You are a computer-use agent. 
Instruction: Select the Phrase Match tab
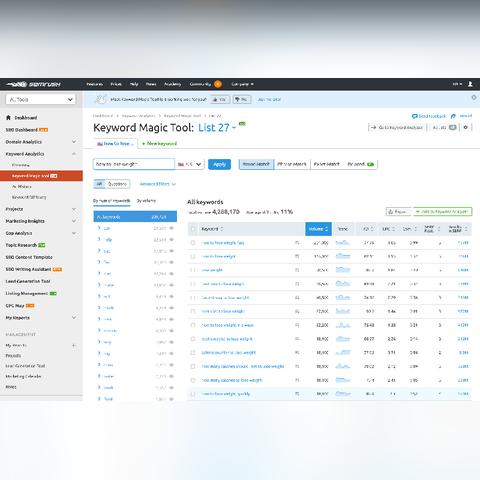292,164
